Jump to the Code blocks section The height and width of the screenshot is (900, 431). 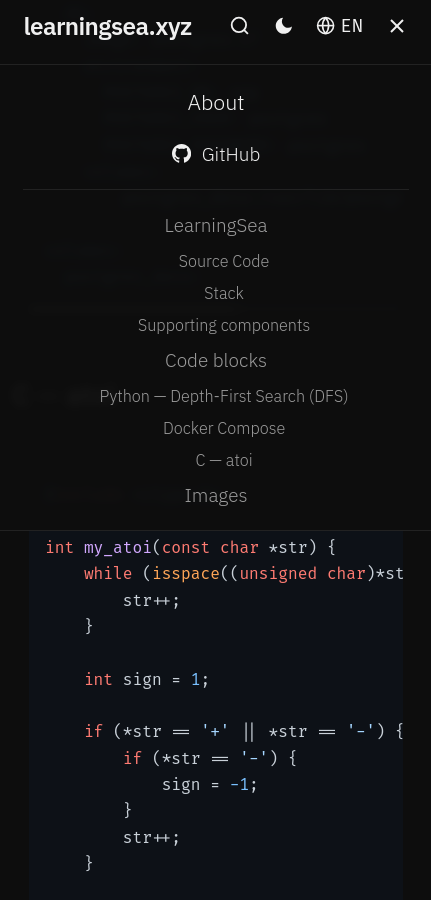(x=216, y=360)
